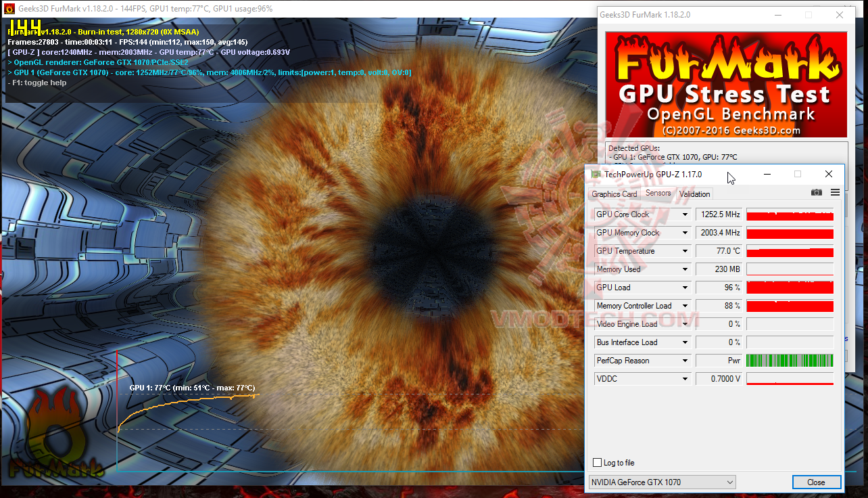Open the PerfCap Reason sensor dropdown
This screenshot has width=868, height=498.
point(685,361)
